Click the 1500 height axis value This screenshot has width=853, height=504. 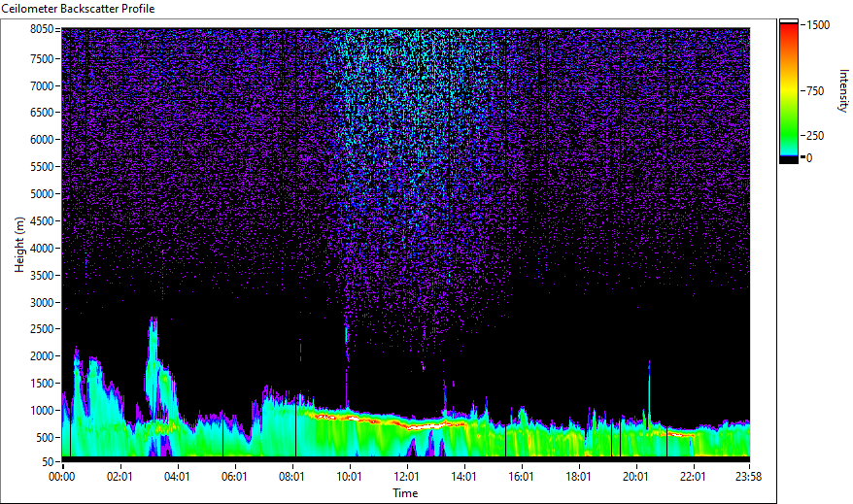click(42, 384)
